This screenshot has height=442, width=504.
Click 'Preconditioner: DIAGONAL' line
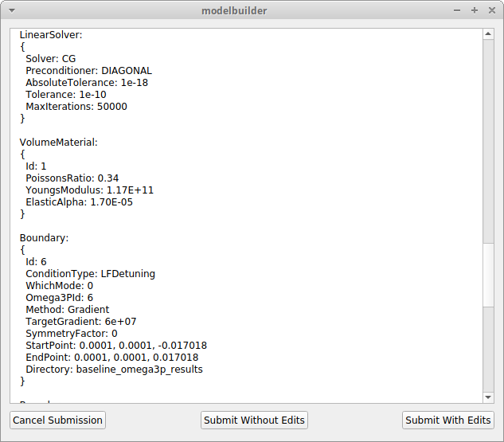[x=88, y=71]
